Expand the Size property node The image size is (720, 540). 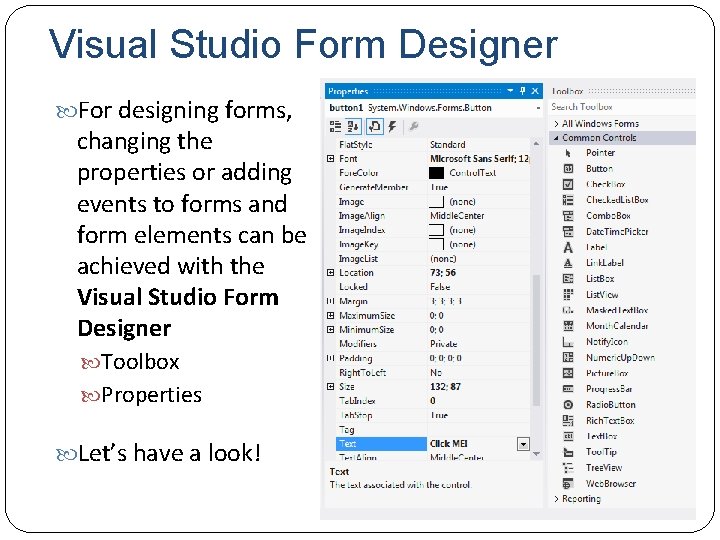tap(330, 387)
